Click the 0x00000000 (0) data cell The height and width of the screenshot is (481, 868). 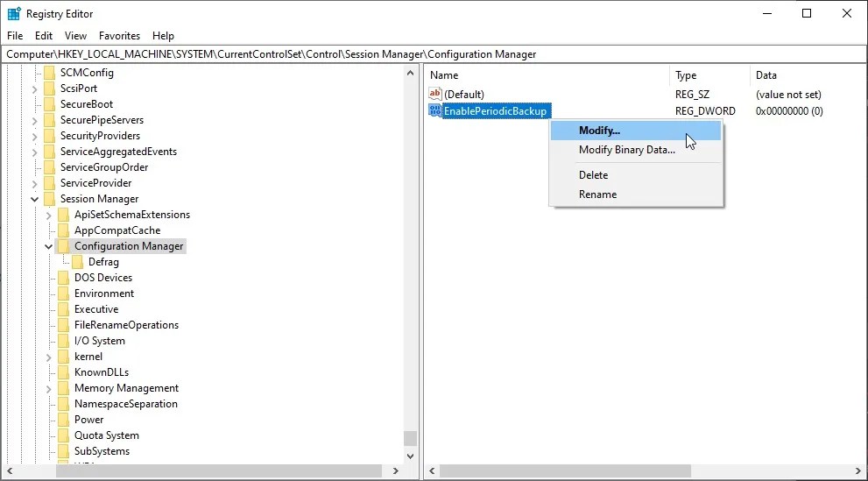(789, 111)
